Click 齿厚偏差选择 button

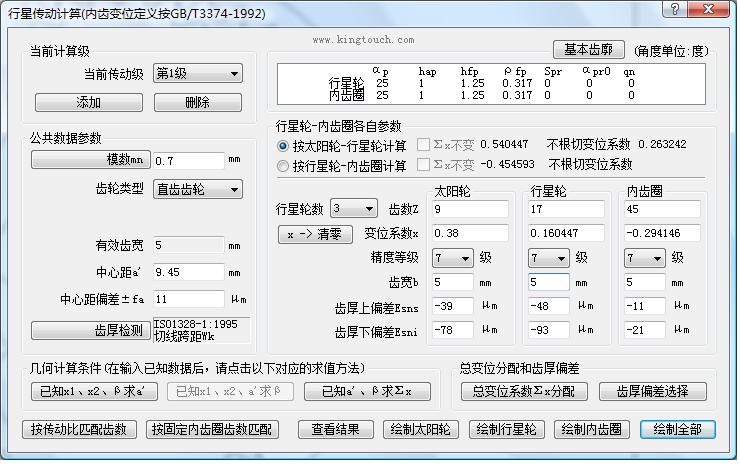(653, 391)
